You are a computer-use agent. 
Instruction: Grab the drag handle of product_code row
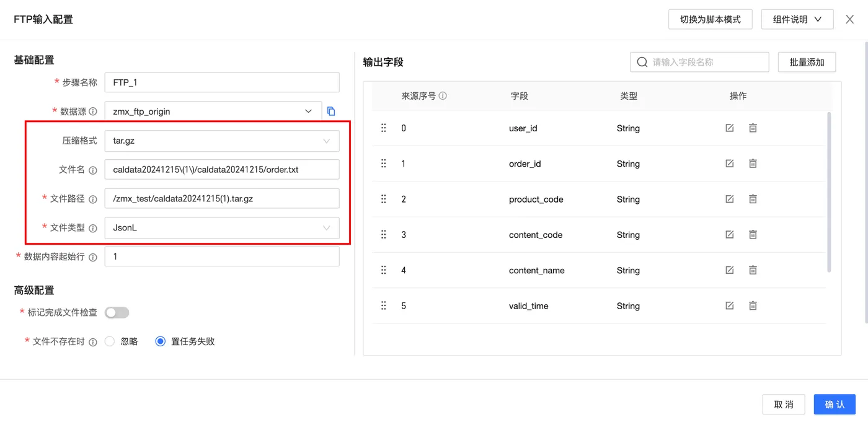[383, 199]
